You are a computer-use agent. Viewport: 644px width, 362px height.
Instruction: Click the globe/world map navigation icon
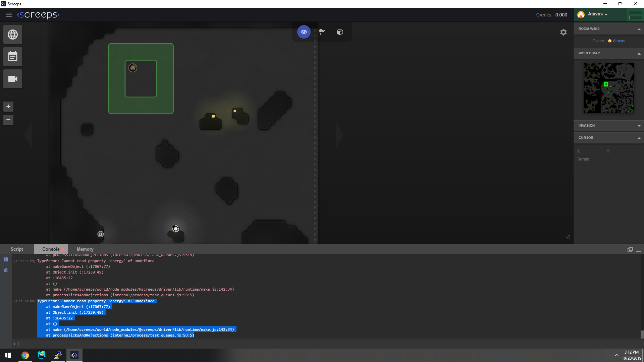coord(12,35)
